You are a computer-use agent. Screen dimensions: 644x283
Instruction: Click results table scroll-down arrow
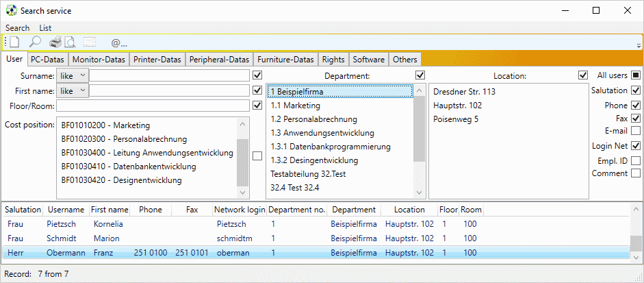point(635,258)
